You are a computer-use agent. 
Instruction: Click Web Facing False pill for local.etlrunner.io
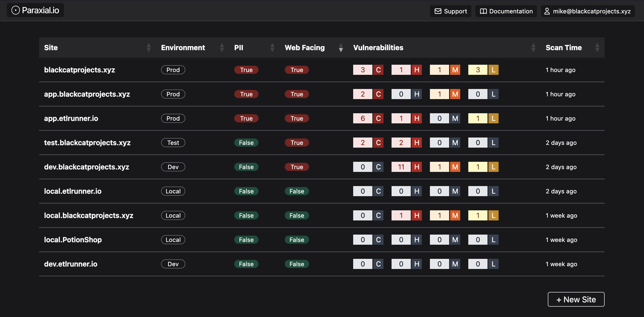click(x=297, y=191)
